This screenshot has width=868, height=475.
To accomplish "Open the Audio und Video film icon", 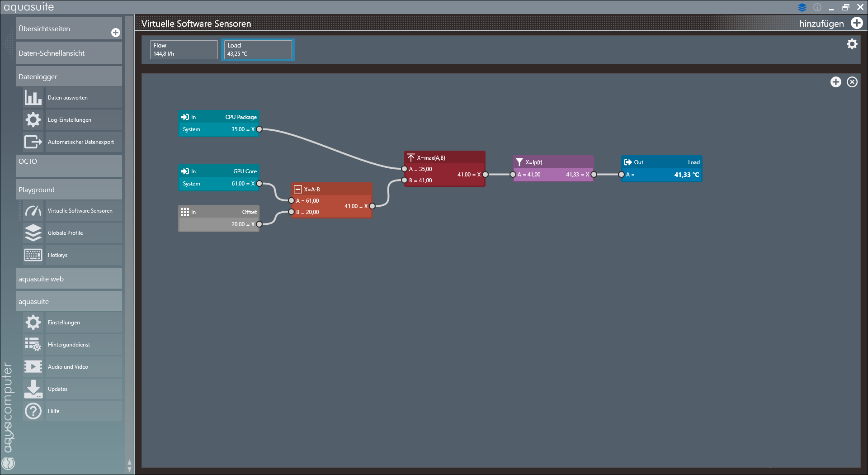I will click(x=33, y=367).
